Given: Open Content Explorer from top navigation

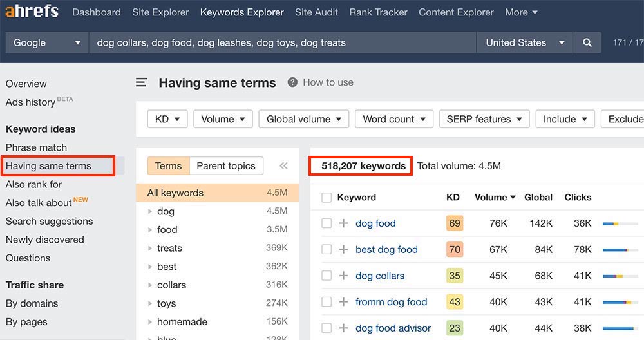Looking at the screenshot, I should 457,12.
